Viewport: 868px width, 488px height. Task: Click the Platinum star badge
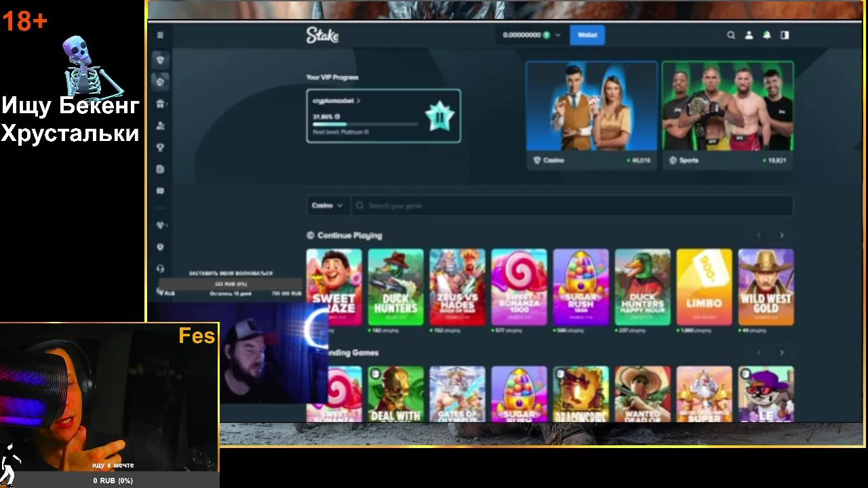(x=439, y=117)
